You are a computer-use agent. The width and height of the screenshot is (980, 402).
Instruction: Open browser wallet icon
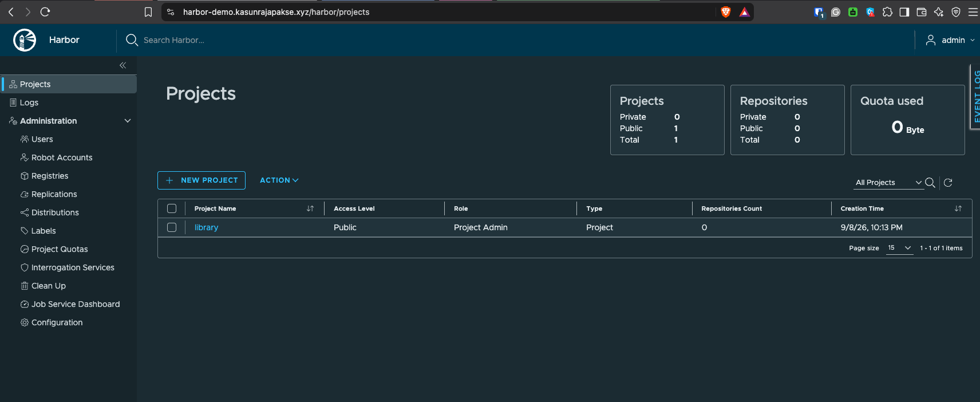click(922, 12)
